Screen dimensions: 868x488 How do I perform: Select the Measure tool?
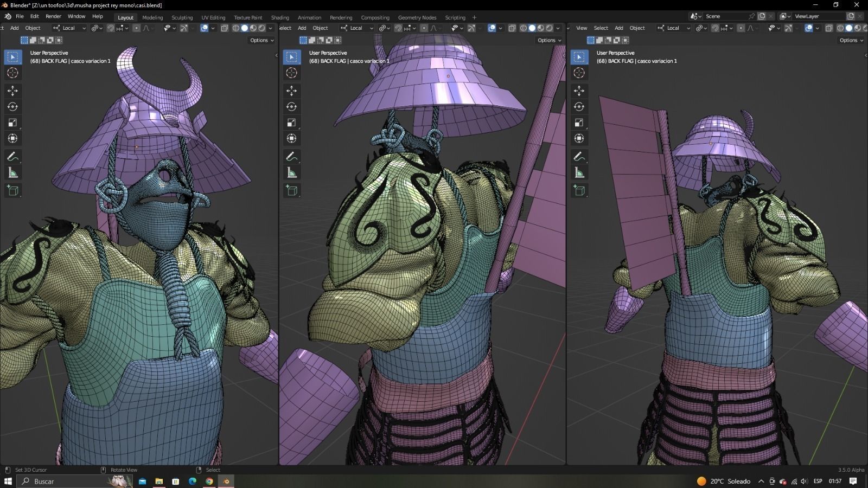[x=12, y=172]
